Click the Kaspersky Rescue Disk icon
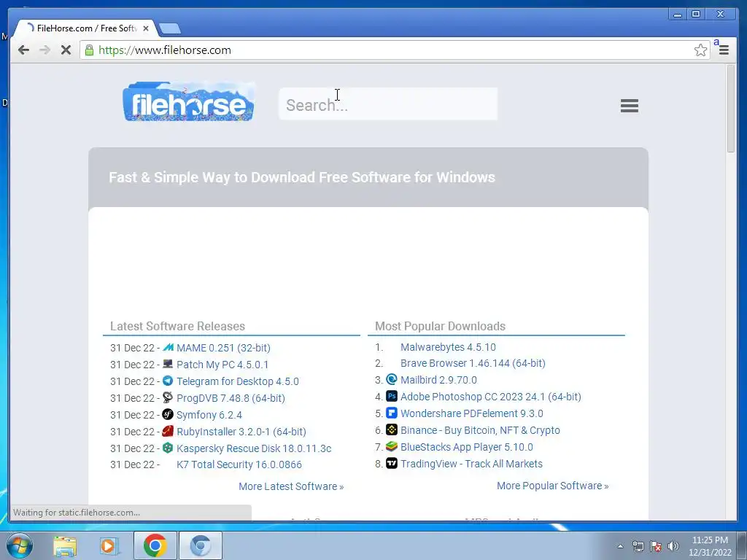 pos(168,448)
